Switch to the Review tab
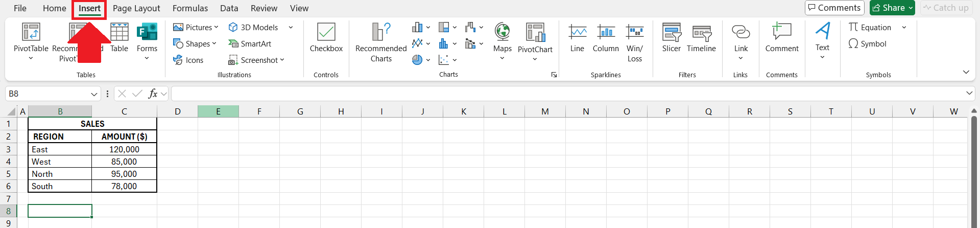Screen dimensions: 980x228 [264, 8]
